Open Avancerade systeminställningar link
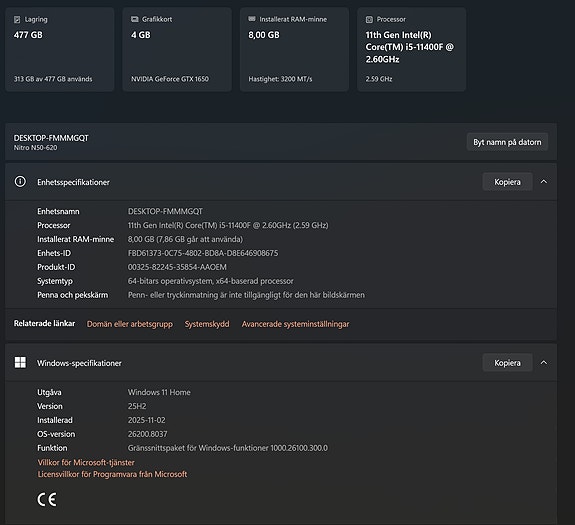The height and width of the screenshot is (525, 575). [295, 324]
